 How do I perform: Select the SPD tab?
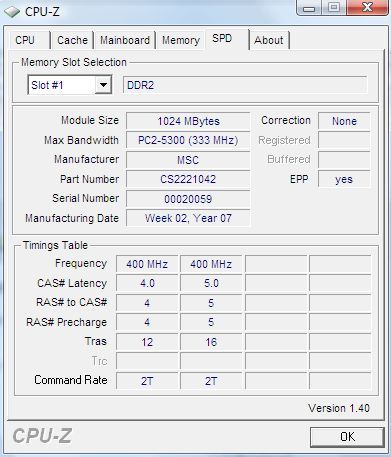(227, 39)
